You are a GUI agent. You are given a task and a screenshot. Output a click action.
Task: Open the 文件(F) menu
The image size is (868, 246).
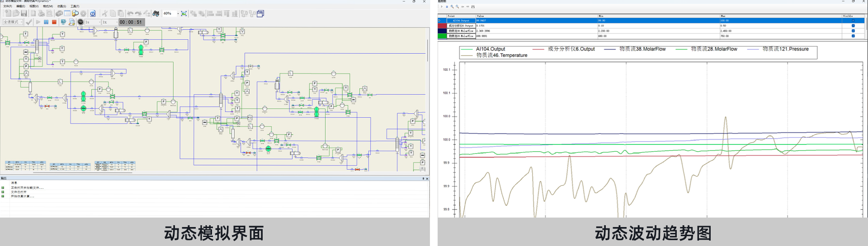(8, 6)
